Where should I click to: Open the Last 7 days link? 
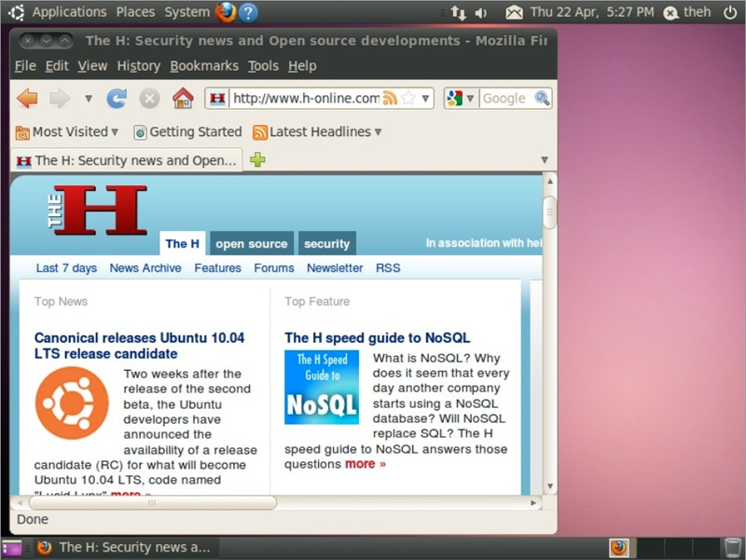click(x=66, y=268)
